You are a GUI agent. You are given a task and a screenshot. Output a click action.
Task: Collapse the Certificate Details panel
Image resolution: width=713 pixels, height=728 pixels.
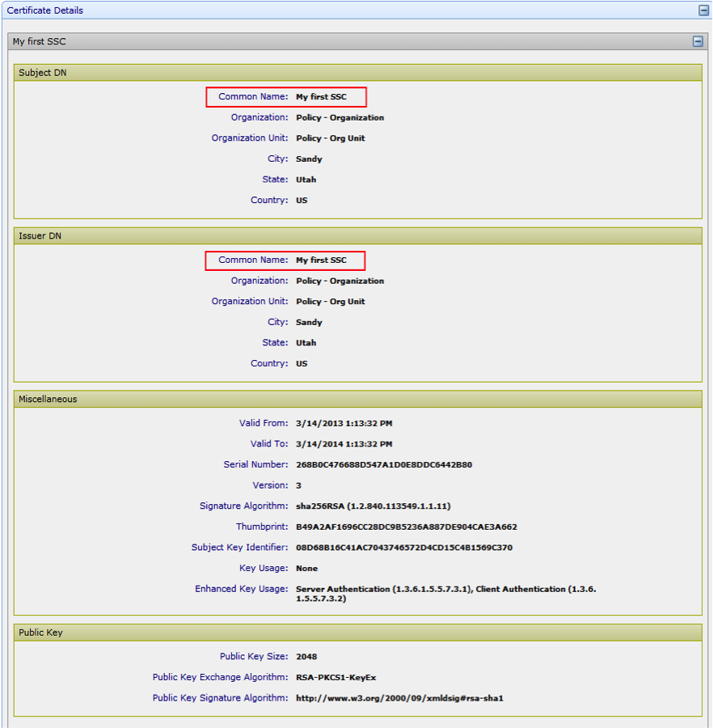703,11
